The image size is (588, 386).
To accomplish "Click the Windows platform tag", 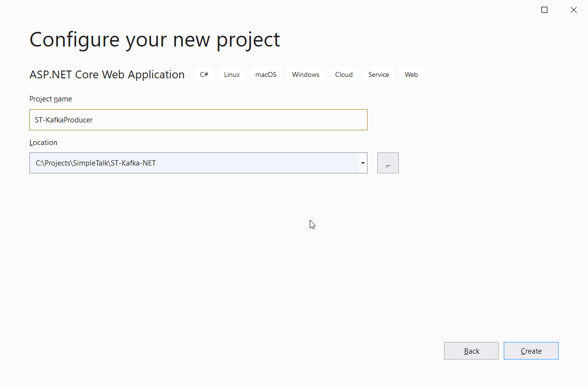I will [x=305, y=74].
